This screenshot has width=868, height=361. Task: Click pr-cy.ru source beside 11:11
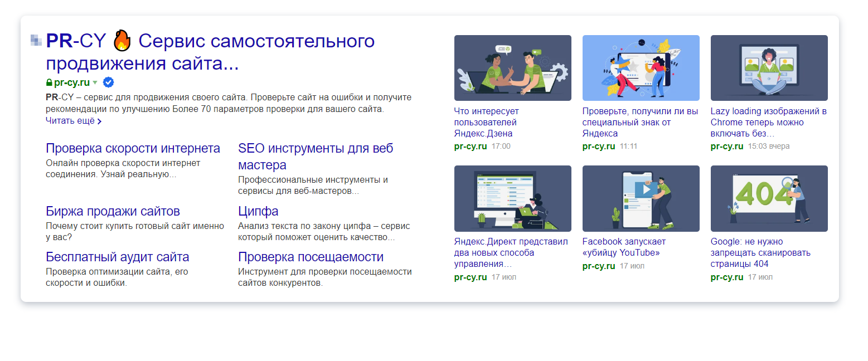[599, 147]
